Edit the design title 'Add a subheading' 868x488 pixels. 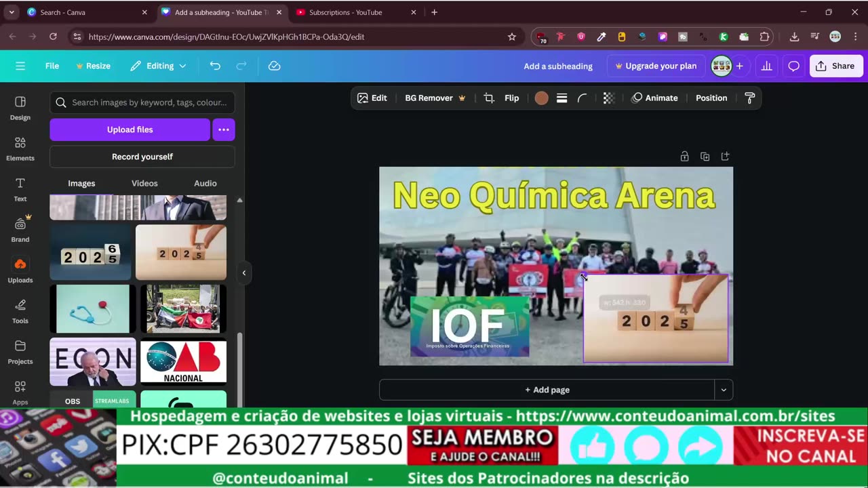(558, 66)
